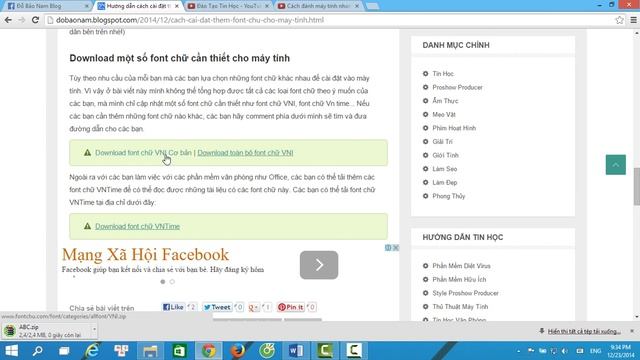640x360 pixels.
Task: Open the Proshow Producer category
Action: 457,87
